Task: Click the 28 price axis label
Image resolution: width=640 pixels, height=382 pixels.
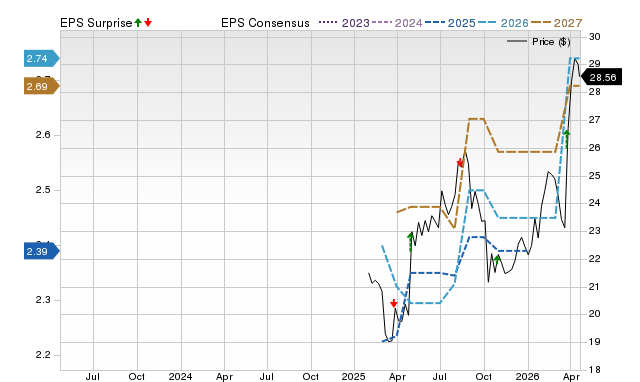Action: click(594, 92)
